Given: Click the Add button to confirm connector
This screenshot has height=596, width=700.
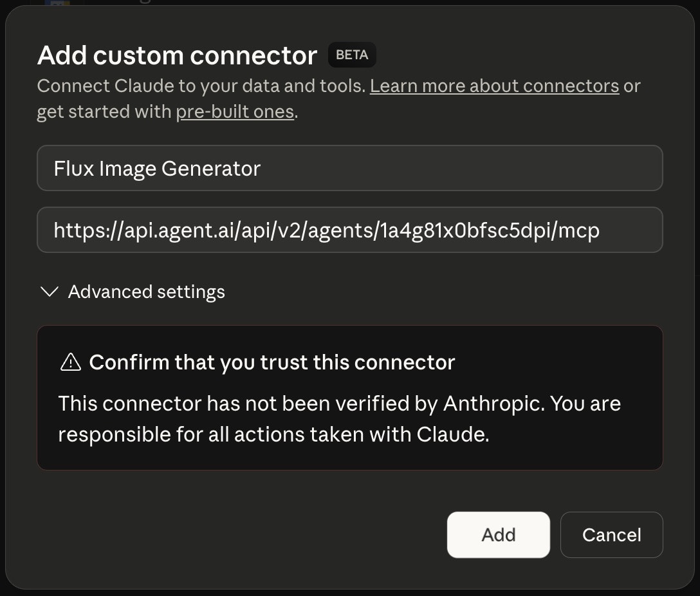Looking at the screenshot, I should (498, 535).
